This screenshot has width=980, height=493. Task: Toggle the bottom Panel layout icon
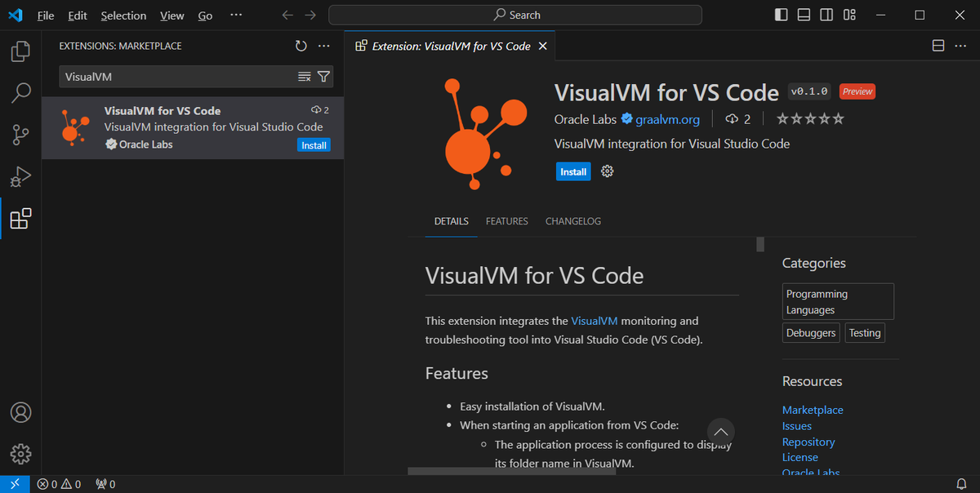[x=804, y=15]
